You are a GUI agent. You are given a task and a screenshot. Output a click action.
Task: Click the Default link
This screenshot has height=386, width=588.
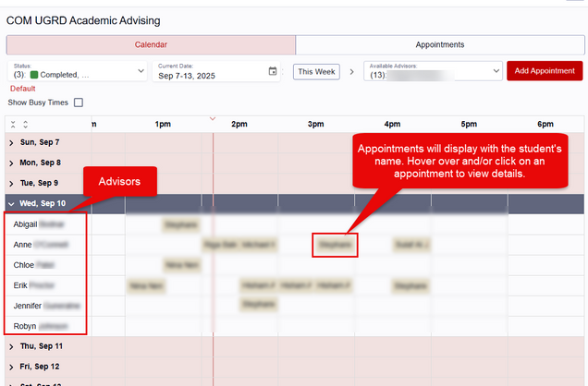tap(22, 89)
